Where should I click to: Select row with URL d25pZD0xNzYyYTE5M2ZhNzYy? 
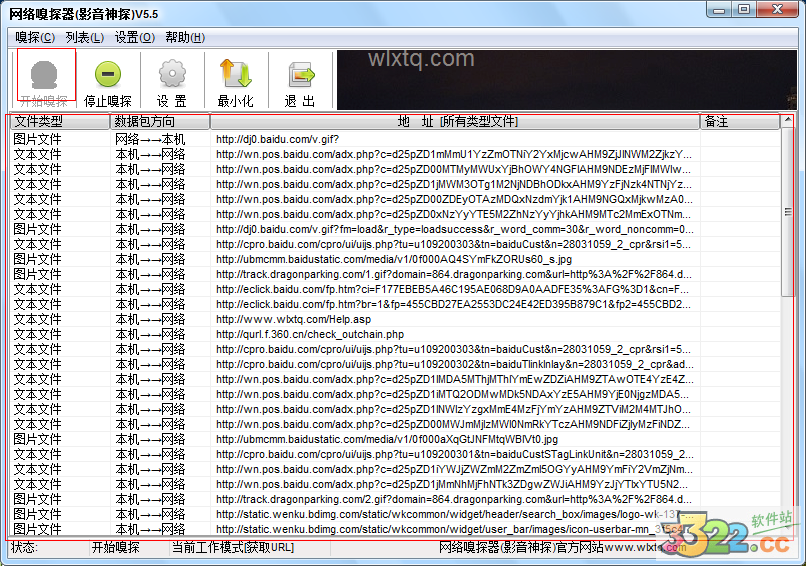(x=395, y=214)
